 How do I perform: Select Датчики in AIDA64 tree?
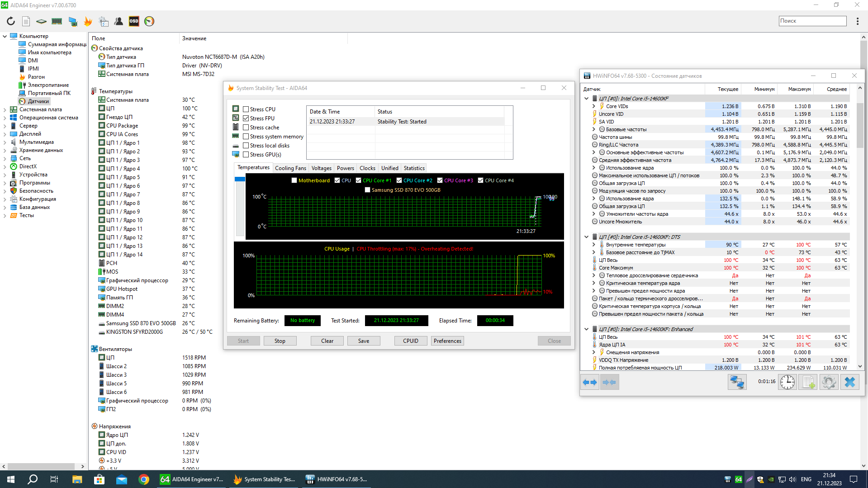pos(38,101)
